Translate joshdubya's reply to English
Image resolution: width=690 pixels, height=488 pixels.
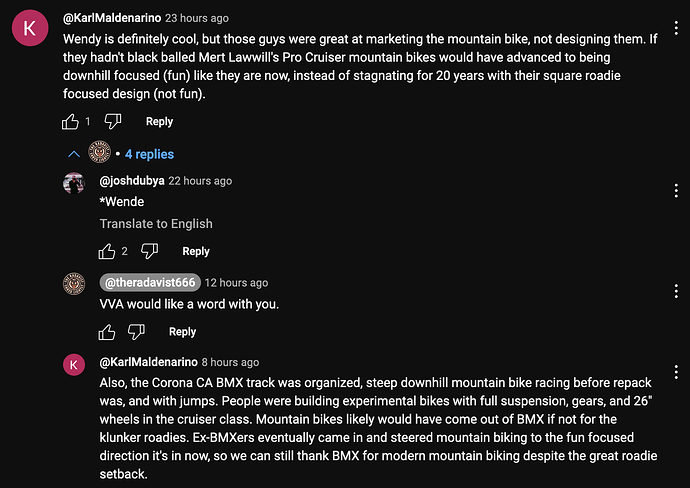tap(155, 224)
